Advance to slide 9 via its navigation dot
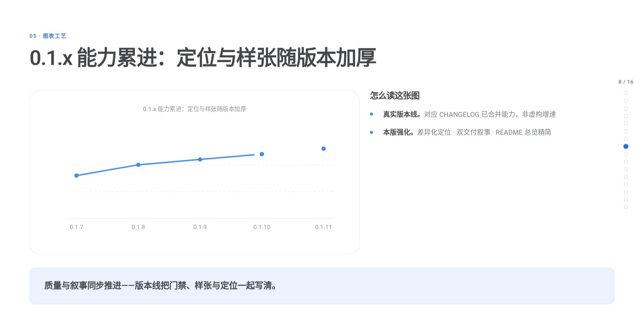The width and height of the screenshot is (644, 334). (626, 154)
